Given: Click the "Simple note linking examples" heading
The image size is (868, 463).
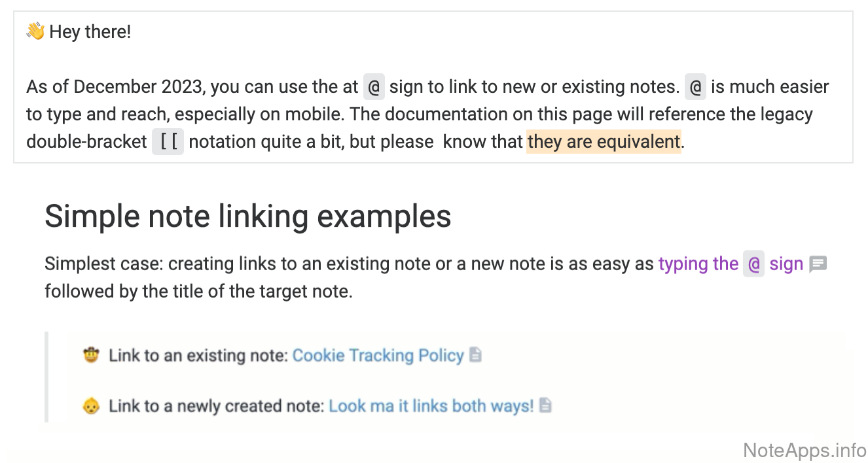Looking at the screenshot, I should point(247,216).
